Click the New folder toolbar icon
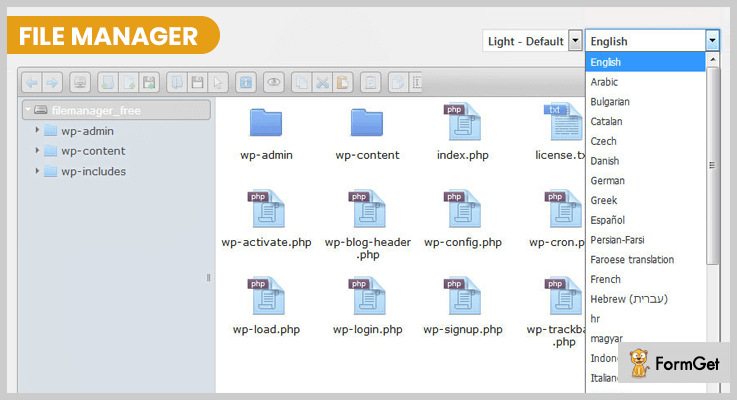 (108, 83)
